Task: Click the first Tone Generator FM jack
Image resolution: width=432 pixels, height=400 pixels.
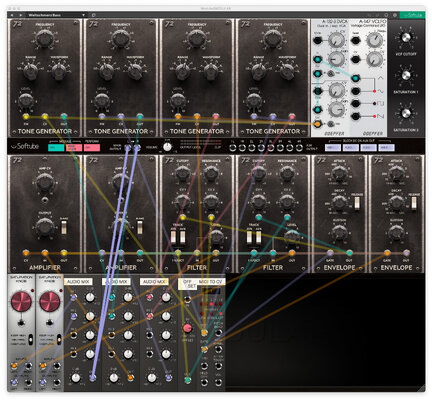Action: 26,117
